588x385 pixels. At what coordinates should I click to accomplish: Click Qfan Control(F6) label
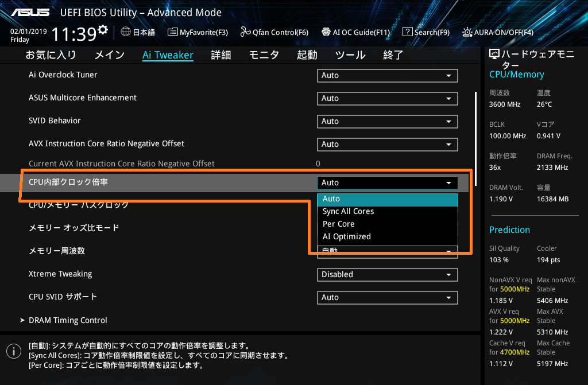click(x=280, y=32)
